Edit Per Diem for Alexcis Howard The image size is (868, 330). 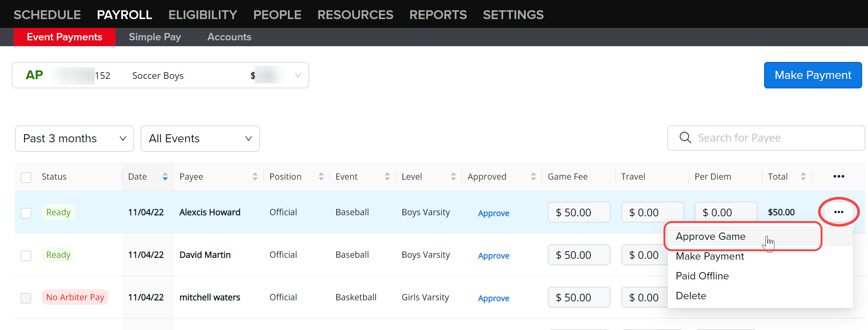point(726,212)
